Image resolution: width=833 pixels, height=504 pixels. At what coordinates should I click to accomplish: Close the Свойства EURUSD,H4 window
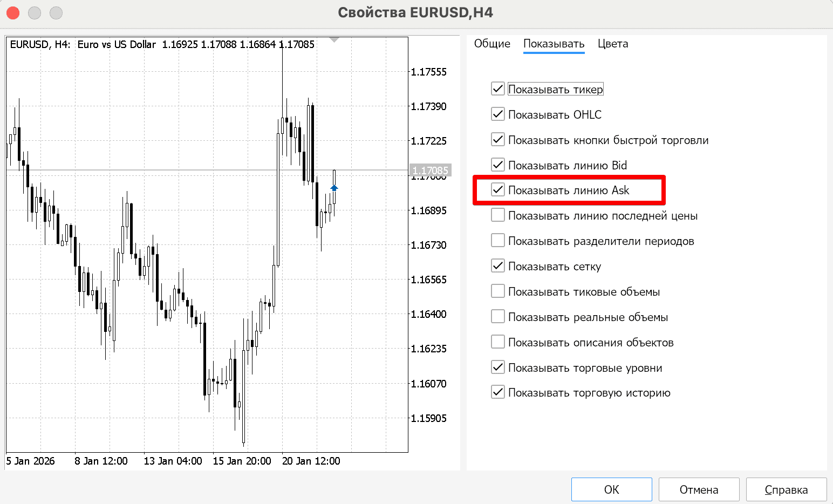click(x=13, y=12)
